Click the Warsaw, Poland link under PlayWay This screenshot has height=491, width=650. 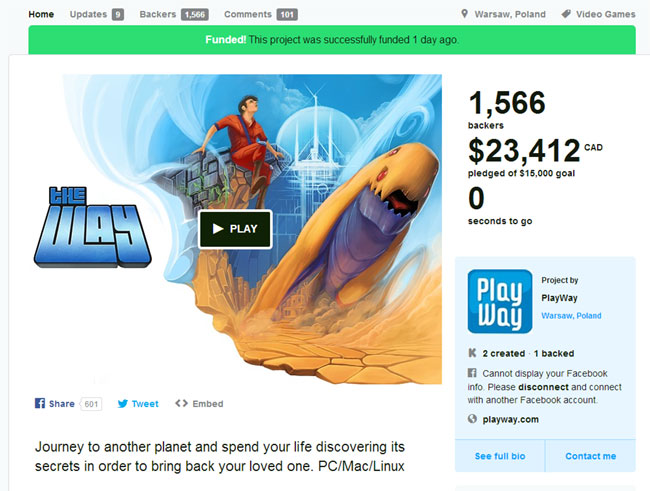click(571, 316)
